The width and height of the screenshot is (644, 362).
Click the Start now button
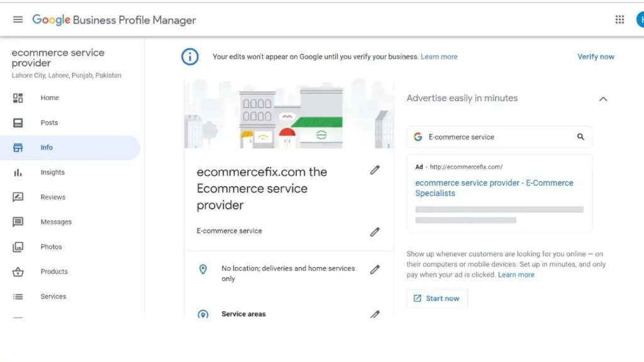pos(436,299)
